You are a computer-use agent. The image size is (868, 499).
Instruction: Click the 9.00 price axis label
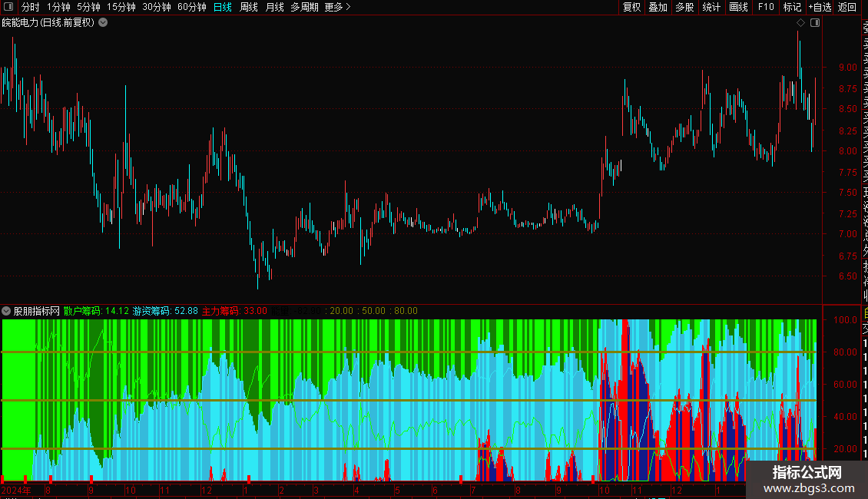[847, 68]
